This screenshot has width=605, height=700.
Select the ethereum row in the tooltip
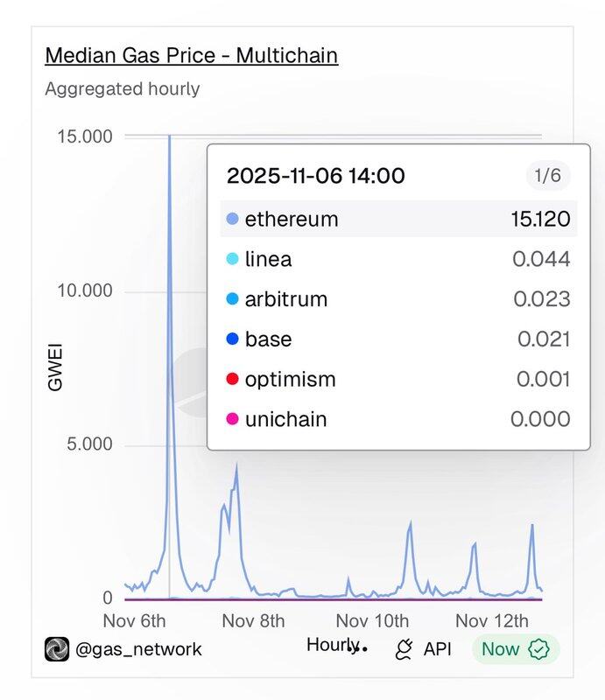398,219
